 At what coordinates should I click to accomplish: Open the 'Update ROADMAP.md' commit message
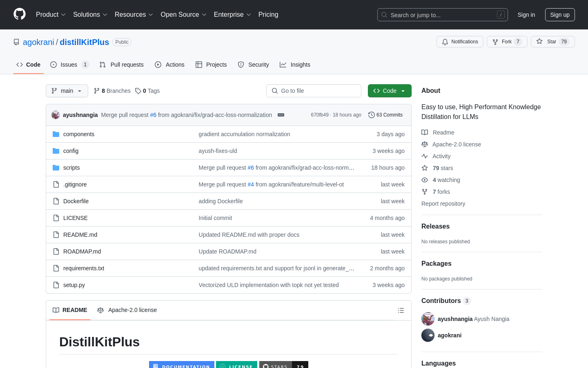(x=227, y=251)
